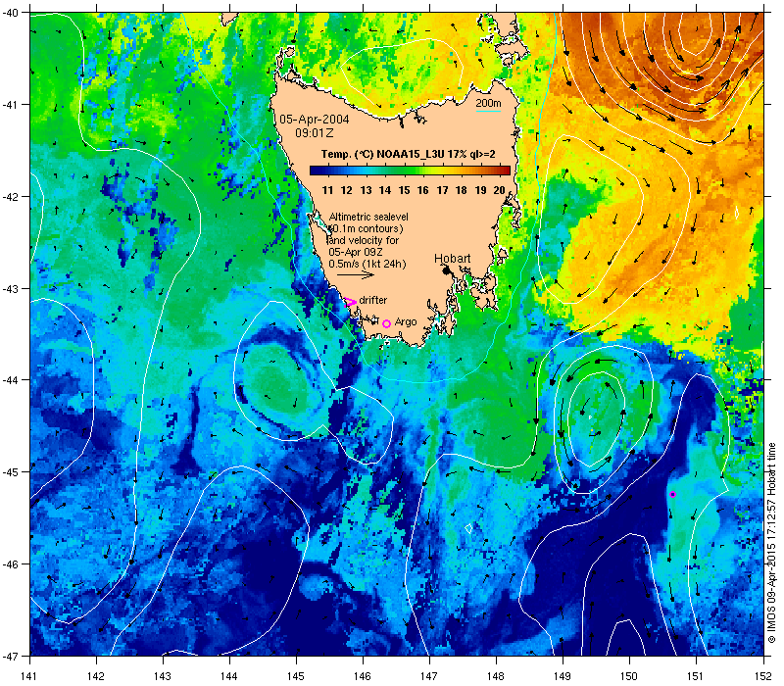Click the '09:01Z' time label
The height and width of the screenshot is (686, 784).
tap(315, 133)
